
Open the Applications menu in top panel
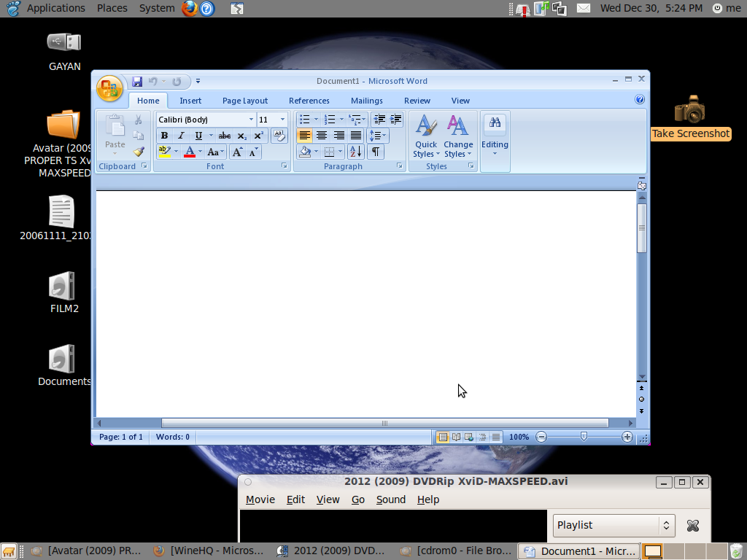(55, 9)
